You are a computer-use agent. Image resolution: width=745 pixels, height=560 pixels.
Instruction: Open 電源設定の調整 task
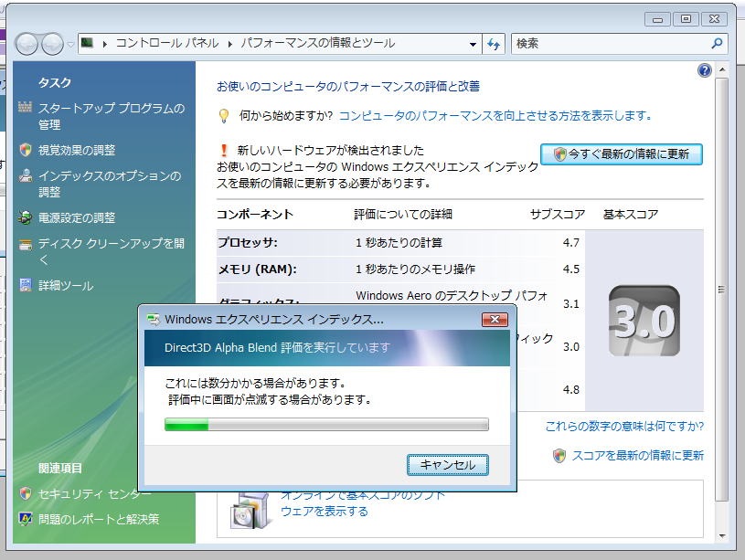77,218
